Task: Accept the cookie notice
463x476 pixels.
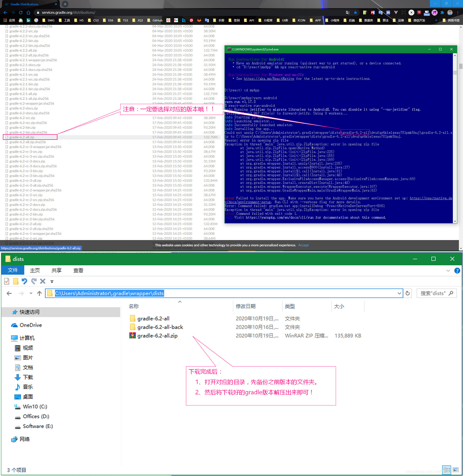Action: (x=303, y=245)
